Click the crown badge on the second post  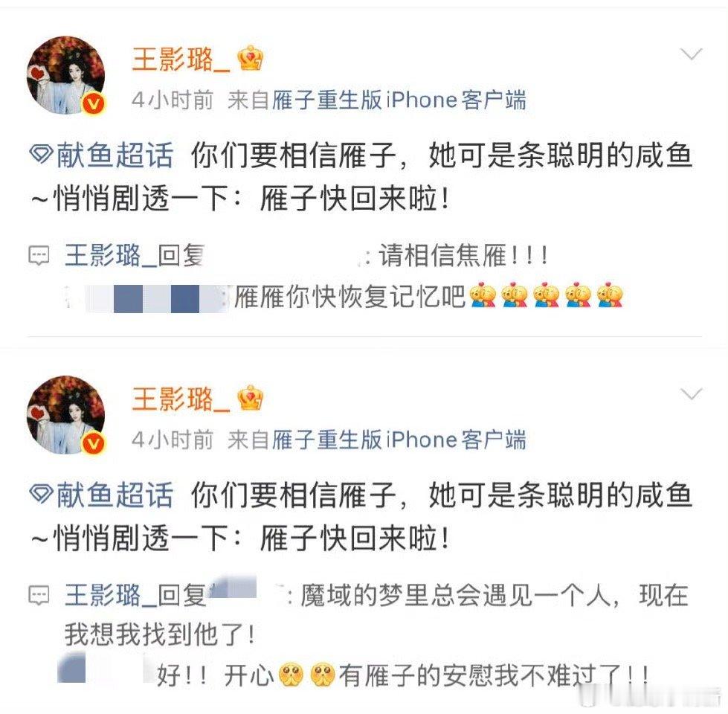[x=251, y=399]
